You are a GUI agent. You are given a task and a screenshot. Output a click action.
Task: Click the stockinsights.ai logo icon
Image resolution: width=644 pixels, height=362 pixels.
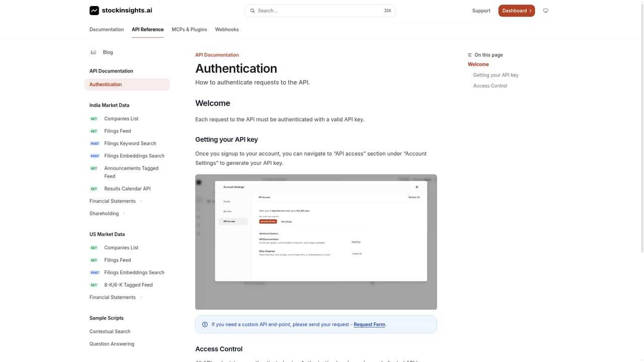coord(94,11)
